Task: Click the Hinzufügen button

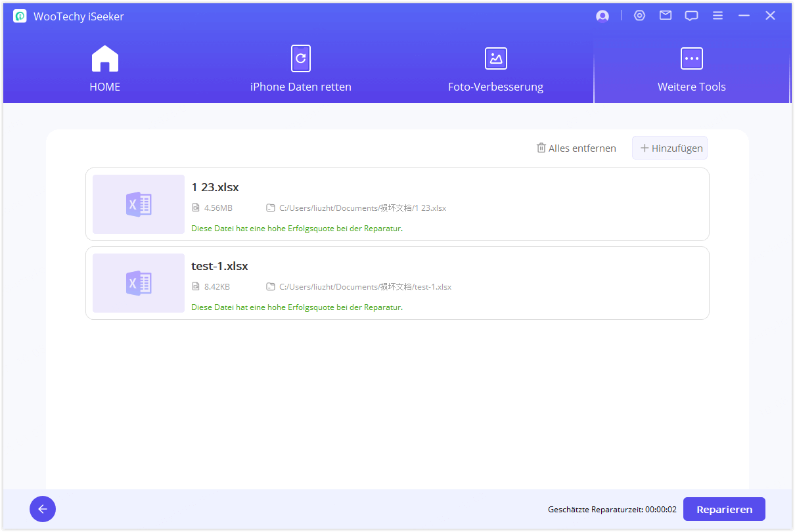Action: (x=670, y=148)
